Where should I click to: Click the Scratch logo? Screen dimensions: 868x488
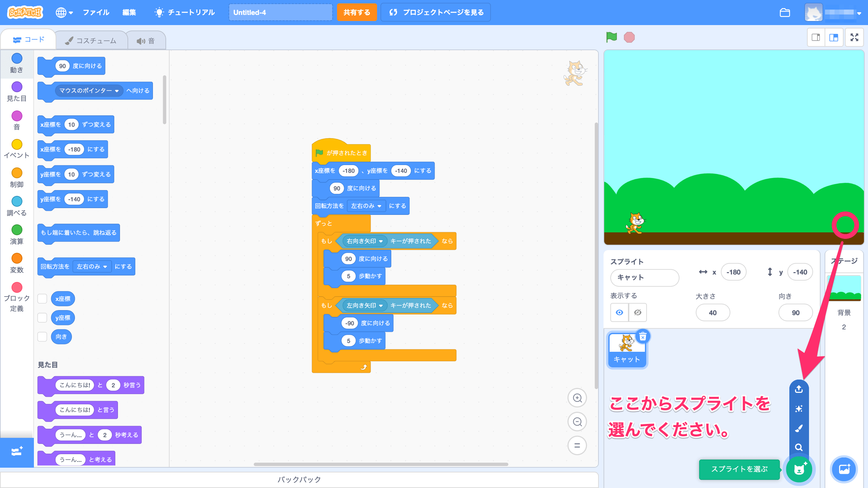(x=25, y=13)
